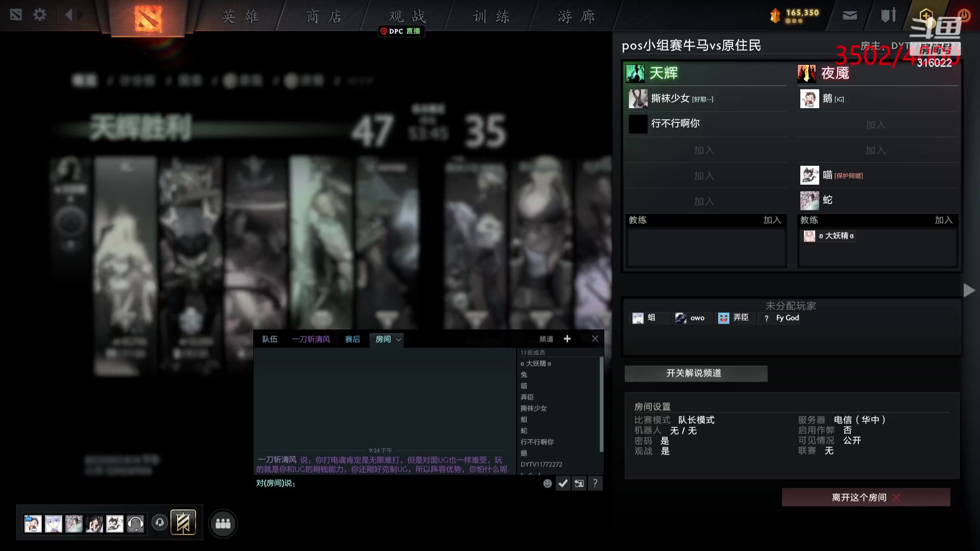
Task: Click the chat pop-out icon left of the question mark
Action: click(x=579, y=484)
